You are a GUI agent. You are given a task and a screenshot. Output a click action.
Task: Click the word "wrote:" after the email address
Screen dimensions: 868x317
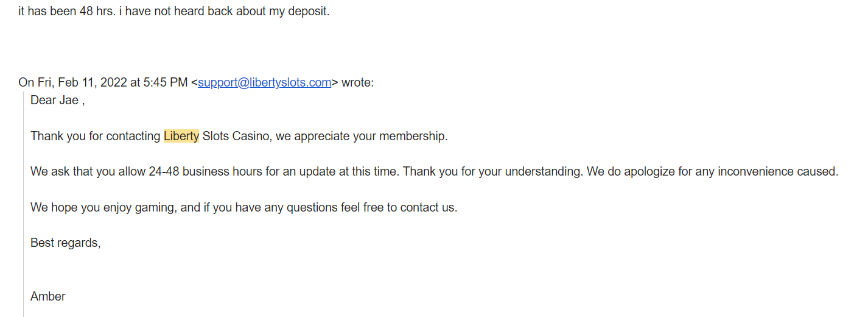click(x=357, y=83)
